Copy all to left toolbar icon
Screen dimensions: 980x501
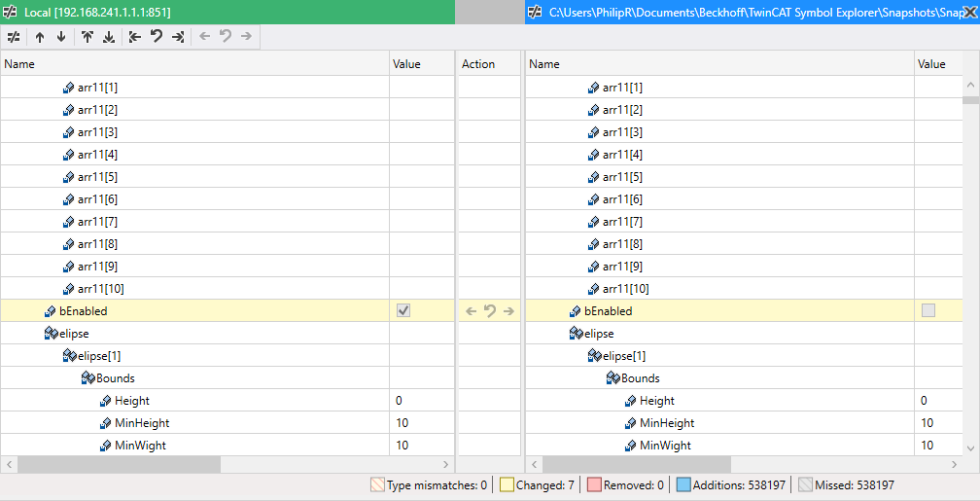pyautogui.click(x=135, y=37)
